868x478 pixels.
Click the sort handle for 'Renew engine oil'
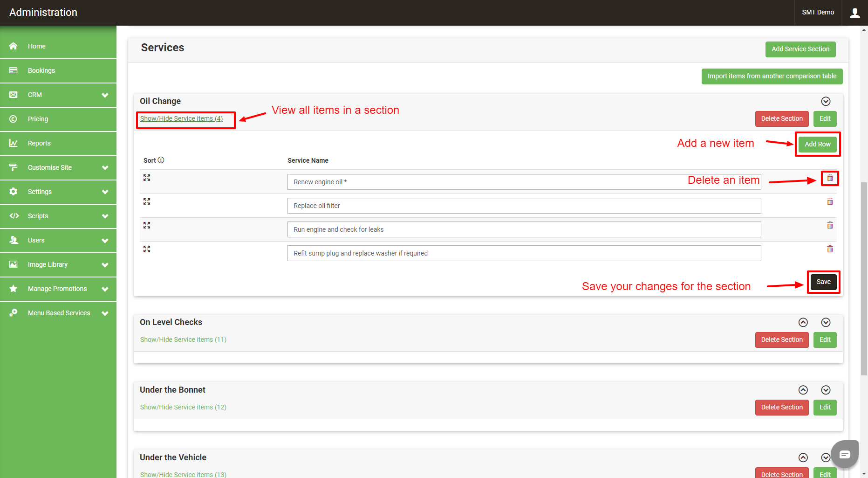[x=147, y=178]
